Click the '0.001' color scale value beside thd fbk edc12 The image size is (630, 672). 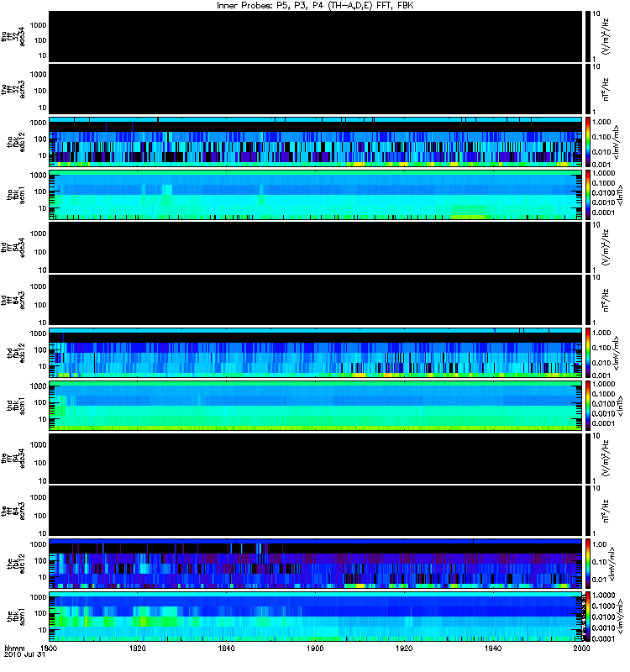[x=601, y=375]
